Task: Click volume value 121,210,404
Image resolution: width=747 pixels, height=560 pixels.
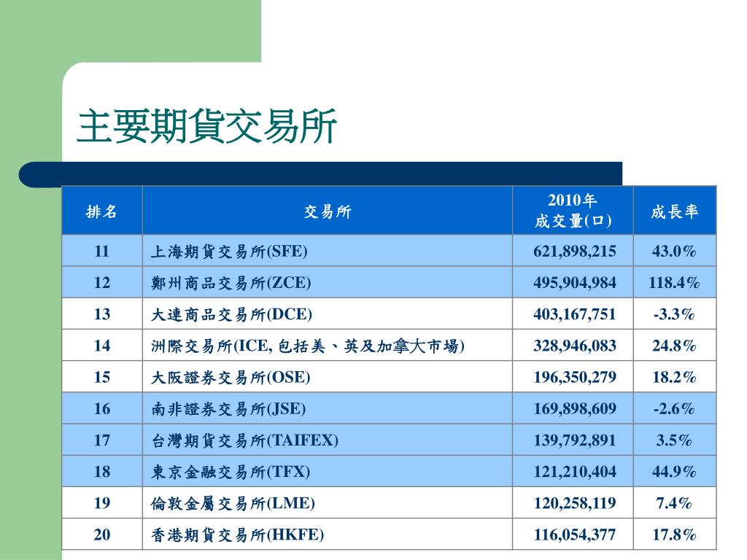Action: tap(575, 471)
